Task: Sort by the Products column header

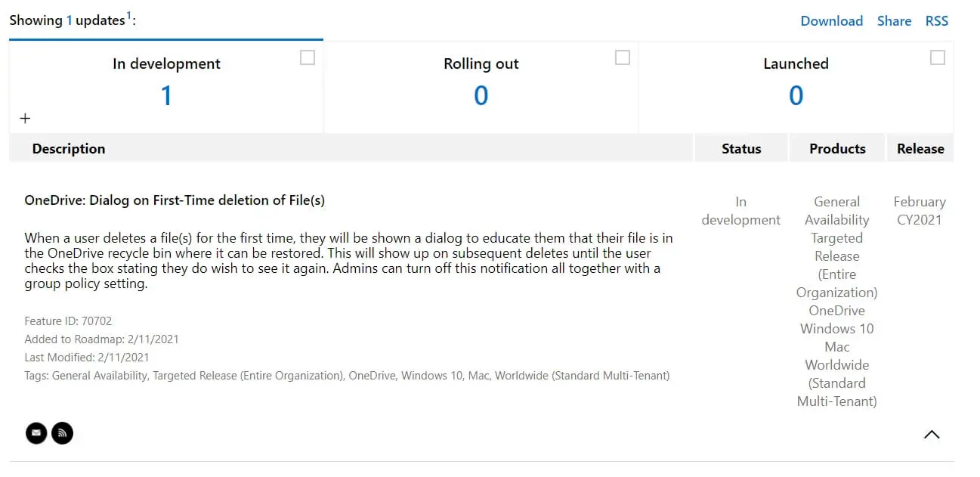Action: click(837, 149)
